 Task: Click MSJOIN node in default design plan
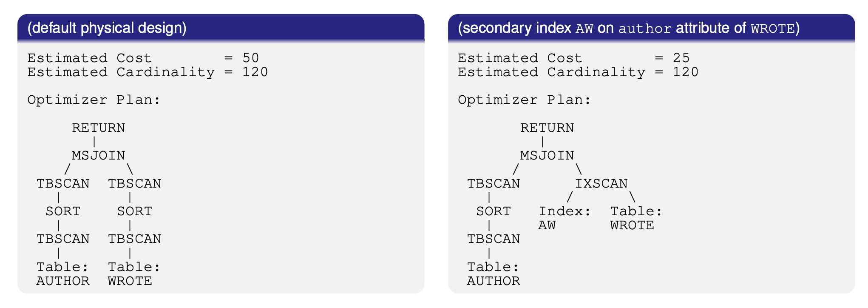(98, 155)
